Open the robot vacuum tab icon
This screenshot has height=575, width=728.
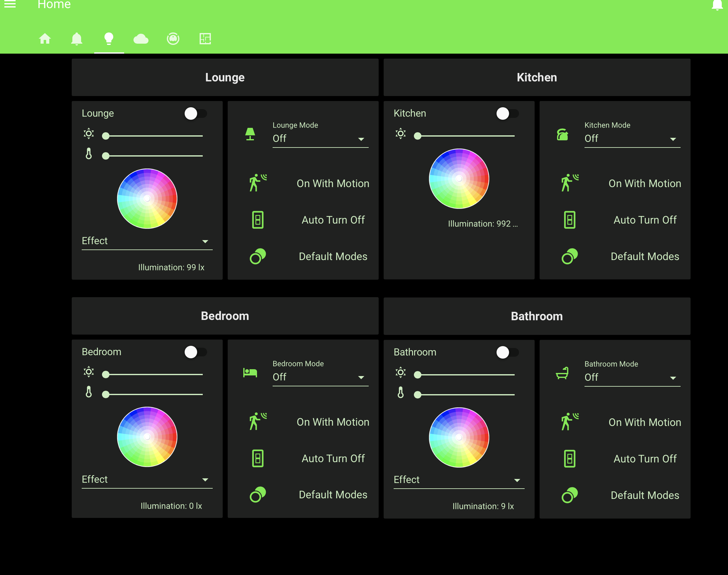coord(173,39)
